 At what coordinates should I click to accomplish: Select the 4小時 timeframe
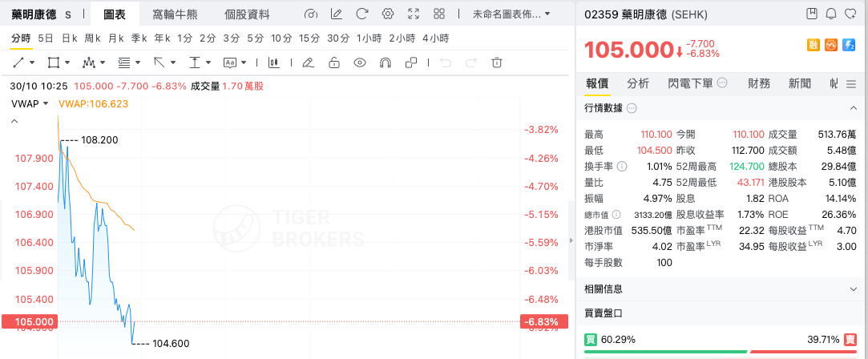pyautogui.click(x=436, y=38)
